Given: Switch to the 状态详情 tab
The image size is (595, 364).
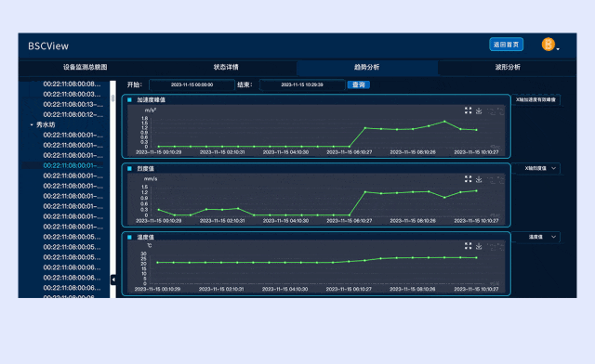Looking at the screenshot, I should 226,67.
